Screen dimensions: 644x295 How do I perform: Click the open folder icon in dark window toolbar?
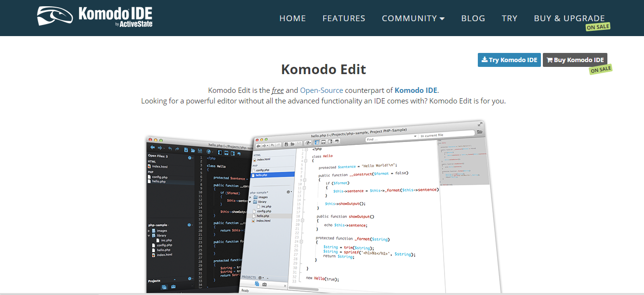[193, 151]
